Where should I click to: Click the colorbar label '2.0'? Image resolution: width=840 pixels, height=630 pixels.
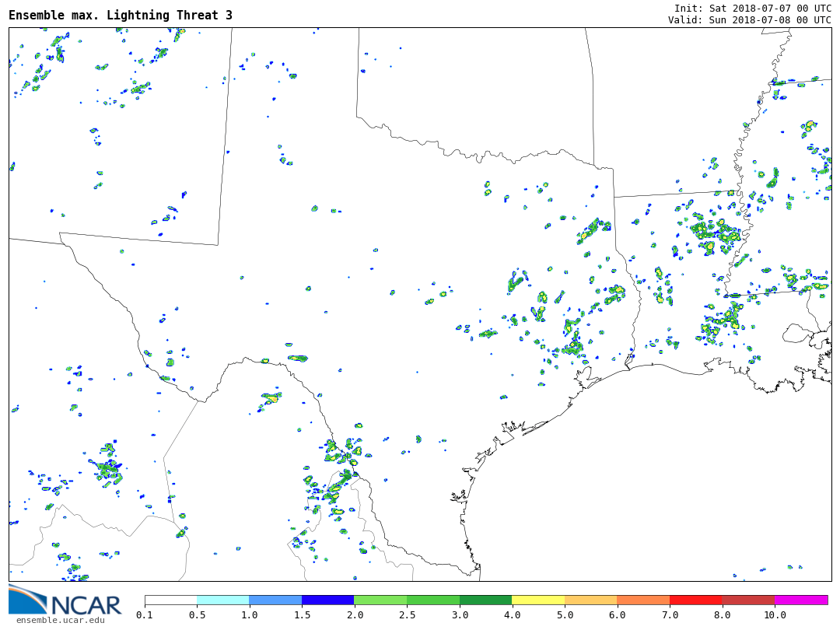[x=355, y=615]
